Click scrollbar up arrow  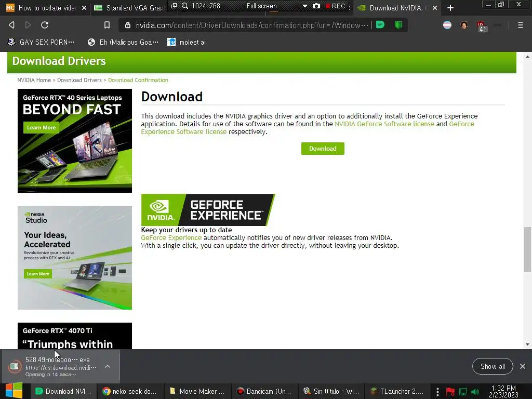(x=527, y=57)
